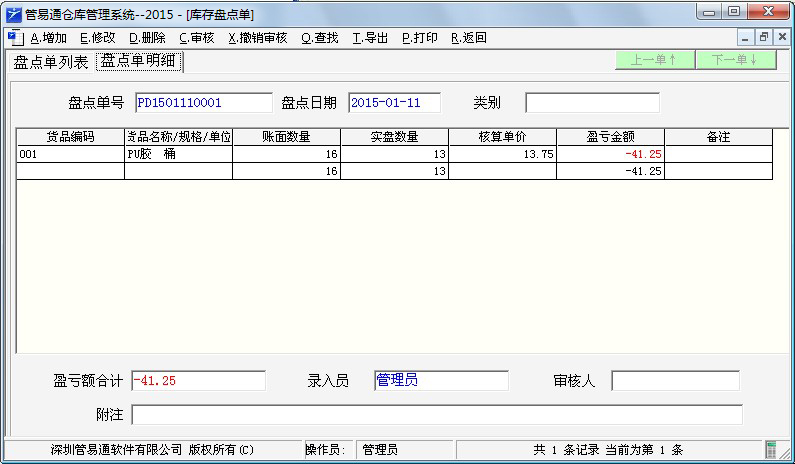795x464 pixels.
Task: Click the document icon left of 增加
Action: (x=14, y=38)
